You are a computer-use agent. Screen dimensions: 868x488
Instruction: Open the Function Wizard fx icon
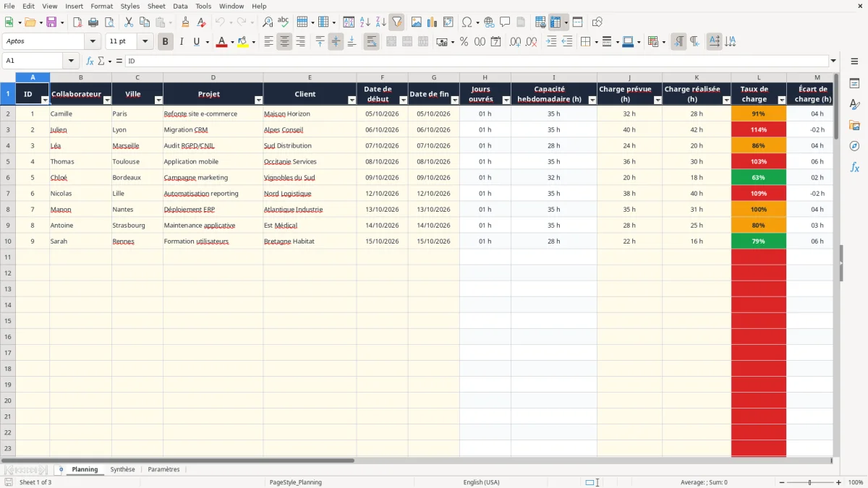[x=90, y=61]
